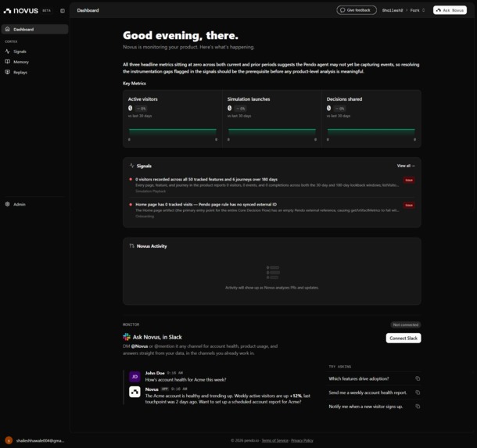This screenshot has width=477, height=448.
Task: Click the Novus logo in the sidebar header
Action: tap(20, 11)
